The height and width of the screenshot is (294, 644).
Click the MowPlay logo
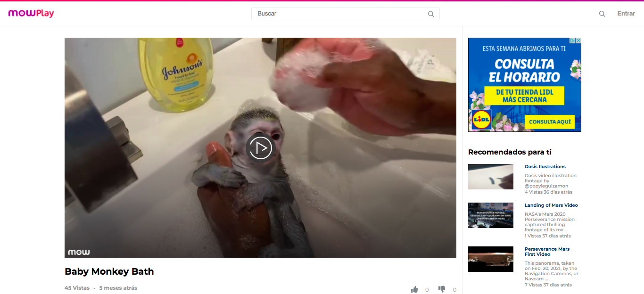click(x=31, y=13)
